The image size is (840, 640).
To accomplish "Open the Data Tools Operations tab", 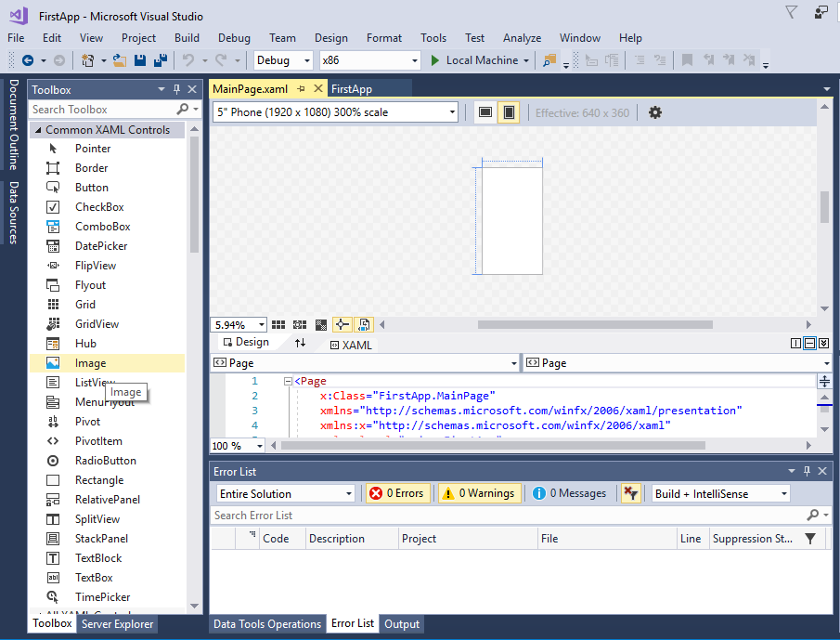I will click(x=266, y=624).
